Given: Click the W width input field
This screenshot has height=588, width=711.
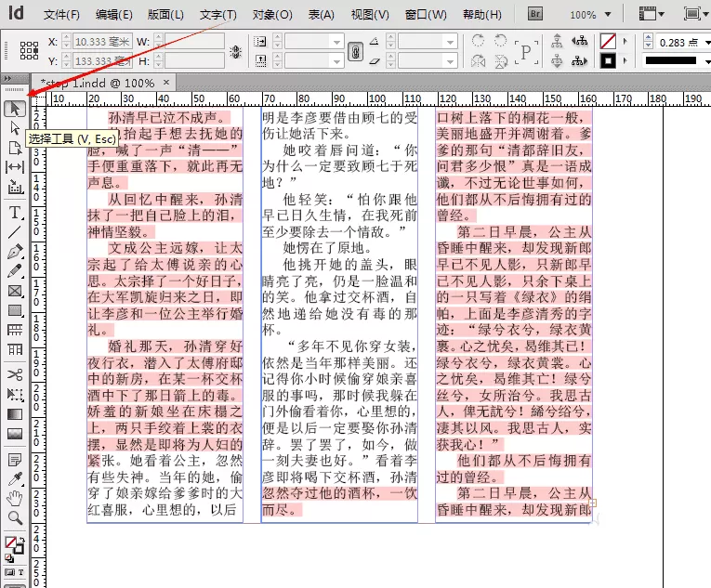Looking at the screenshot, I should (194, 42).
